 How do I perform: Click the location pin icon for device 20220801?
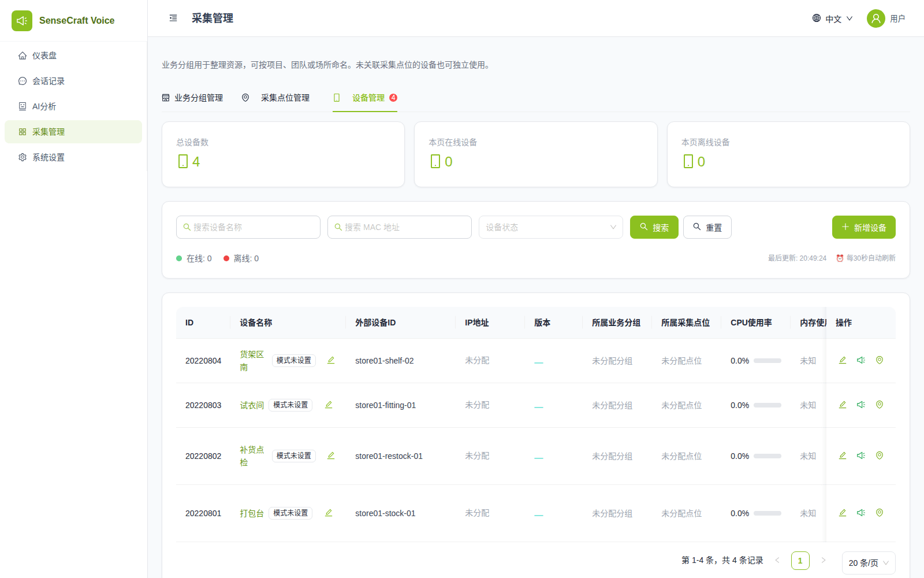point(880,513)
